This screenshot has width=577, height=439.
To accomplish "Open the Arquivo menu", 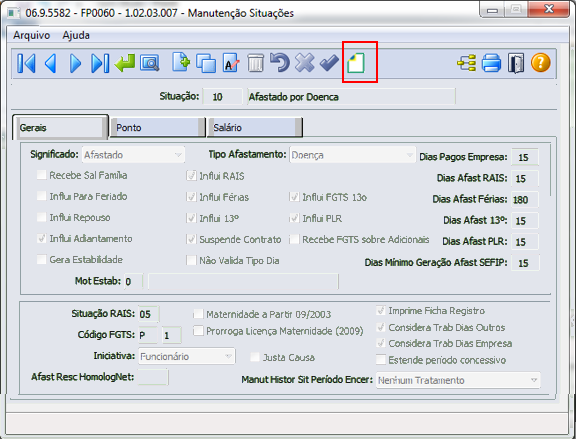I will tap(32, 35).
